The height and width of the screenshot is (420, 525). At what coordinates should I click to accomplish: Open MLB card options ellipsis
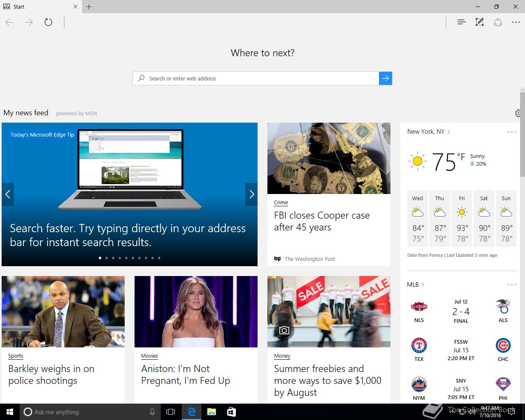(x=512, y=285)
